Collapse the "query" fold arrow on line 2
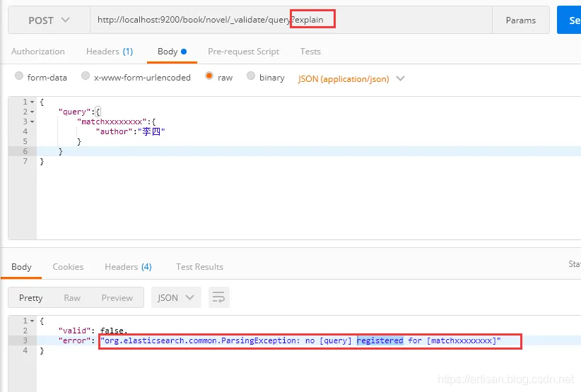 (x=33, y=112)
